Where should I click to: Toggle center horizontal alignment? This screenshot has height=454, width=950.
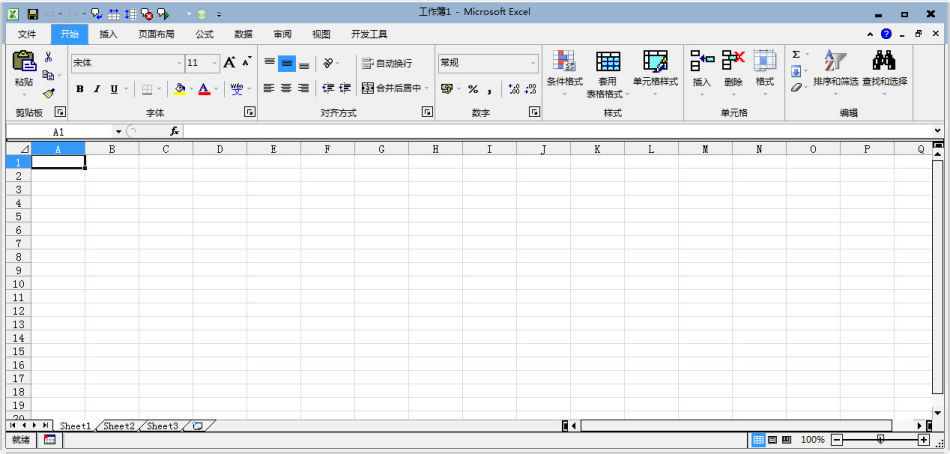click(x=286, y=89)
